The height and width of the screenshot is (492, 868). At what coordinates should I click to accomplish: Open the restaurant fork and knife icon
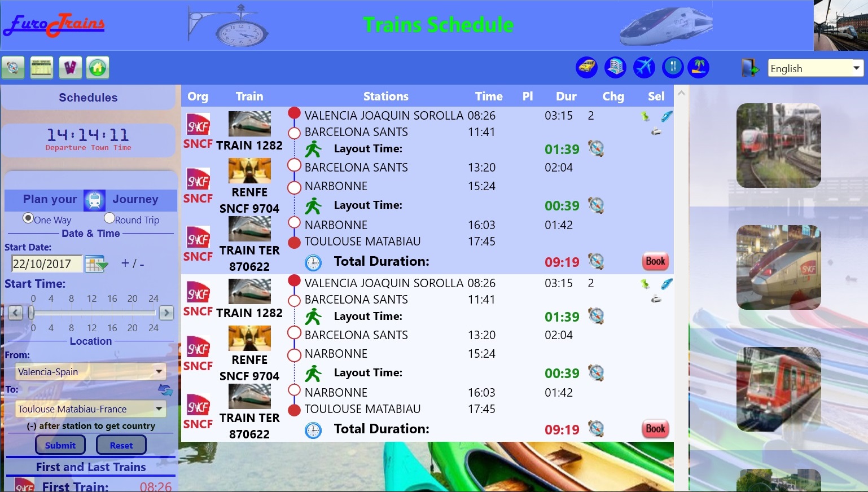tap(673, 67)
